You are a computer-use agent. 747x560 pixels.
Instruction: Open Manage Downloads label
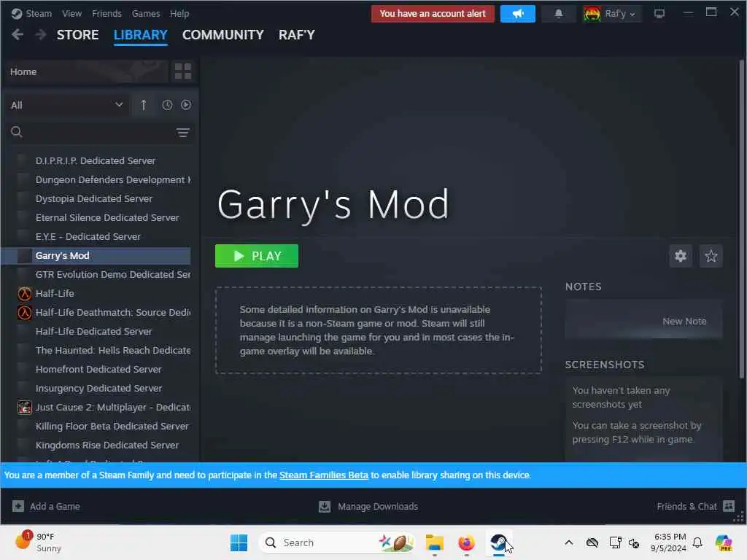click(x=378, y=506)
